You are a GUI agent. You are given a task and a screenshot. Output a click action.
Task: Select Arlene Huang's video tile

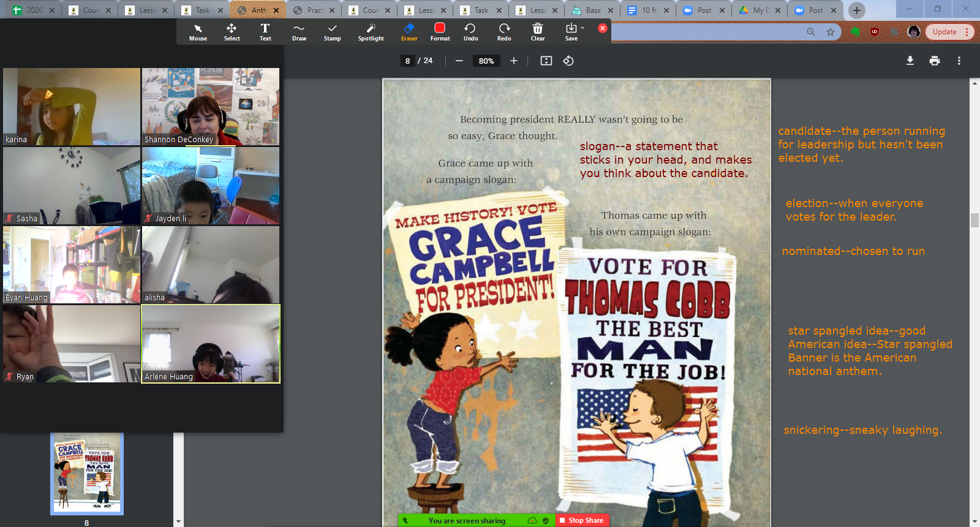coord(211,344)
